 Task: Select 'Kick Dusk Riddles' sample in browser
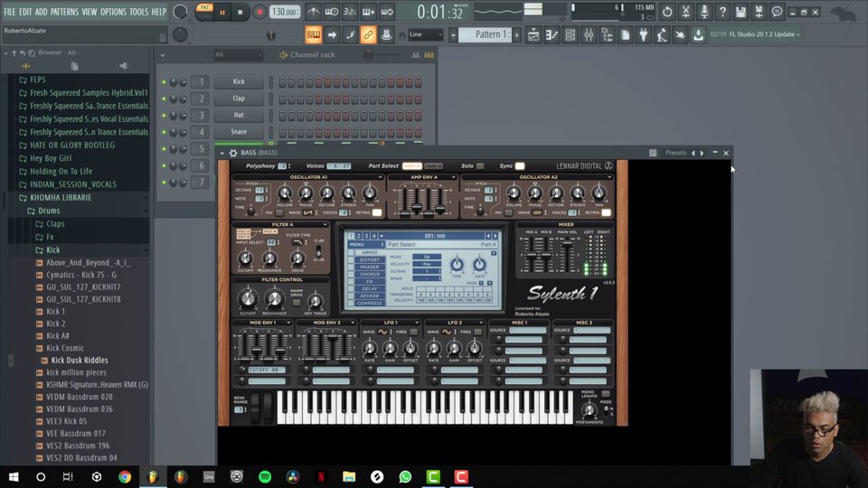pos(80,361)
